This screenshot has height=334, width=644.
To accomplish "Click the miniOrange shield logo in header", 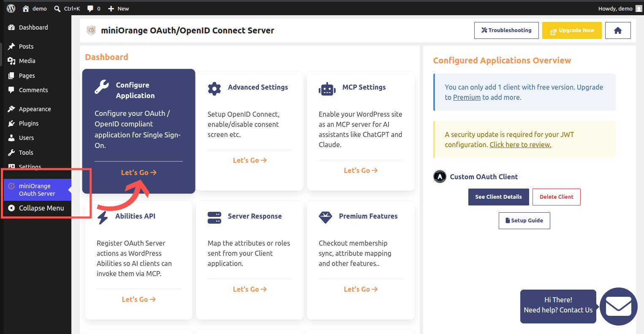I will point(91,30).
